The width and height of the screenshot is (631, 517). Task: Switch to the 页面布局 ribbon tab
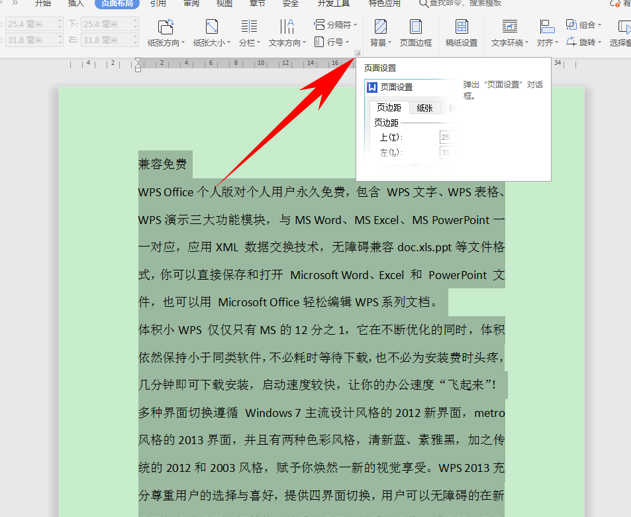(117, 4)
